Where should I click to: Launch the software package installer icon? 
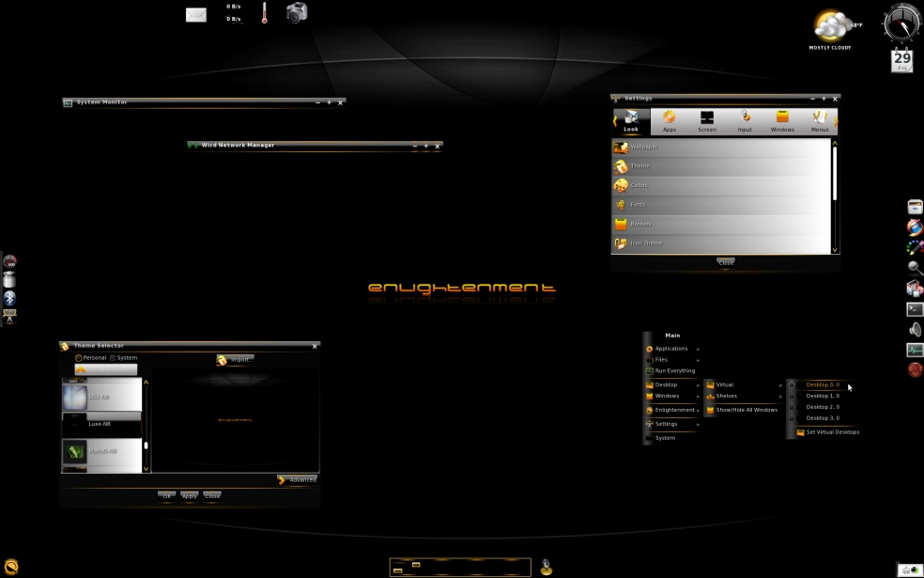point(915,289)
